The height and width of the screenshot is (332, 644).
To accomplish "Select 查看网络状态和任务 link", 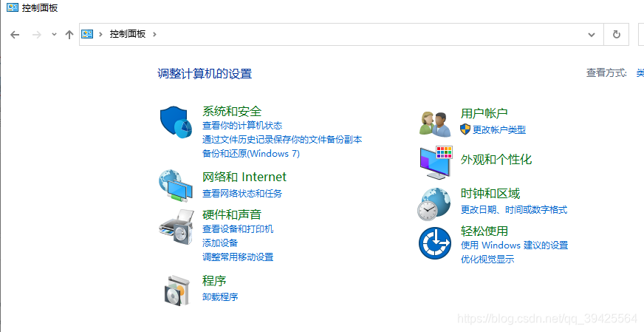I will (x=242, y=193).
